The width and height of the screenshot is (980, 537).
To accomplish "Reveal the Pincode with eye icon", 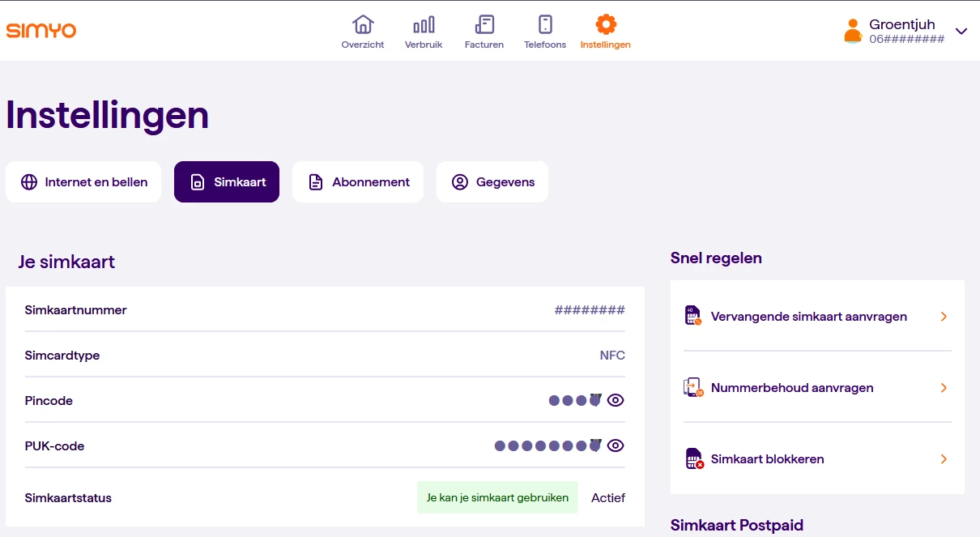I will 616,400.
